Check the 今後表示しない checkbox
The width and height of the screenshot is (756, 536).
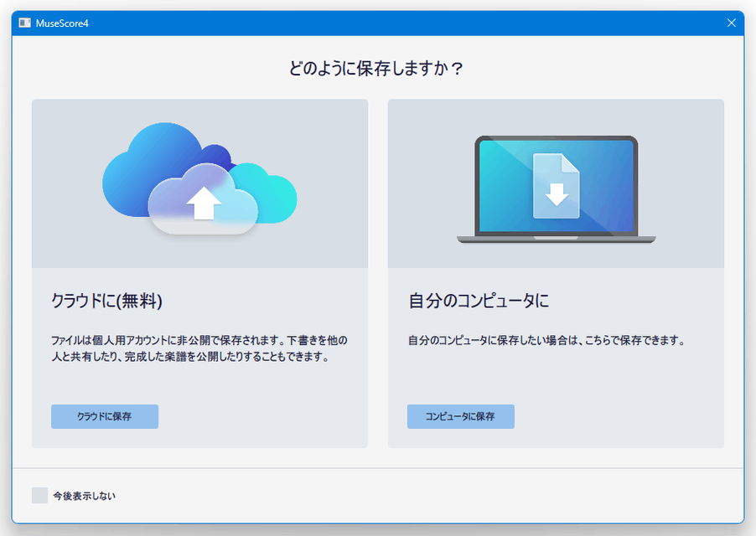(39, 495)
